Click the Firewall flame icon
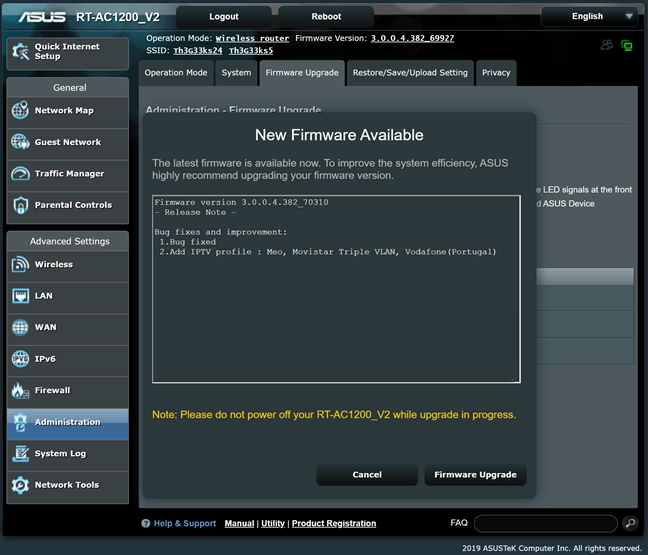648x555 pixels. [20, 391]
